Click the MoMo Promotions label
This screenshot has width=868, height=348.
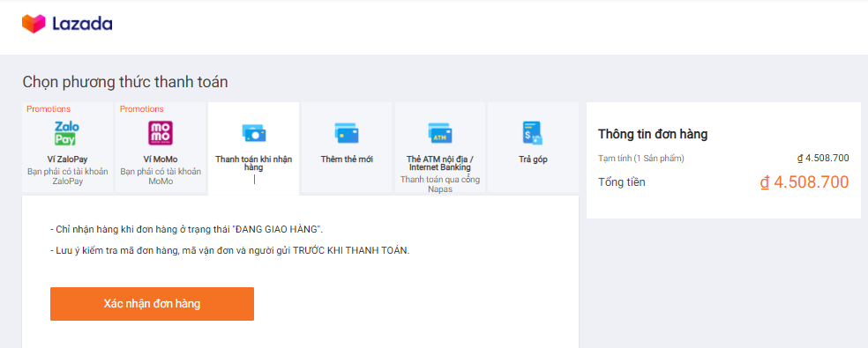tap(142, 109)
